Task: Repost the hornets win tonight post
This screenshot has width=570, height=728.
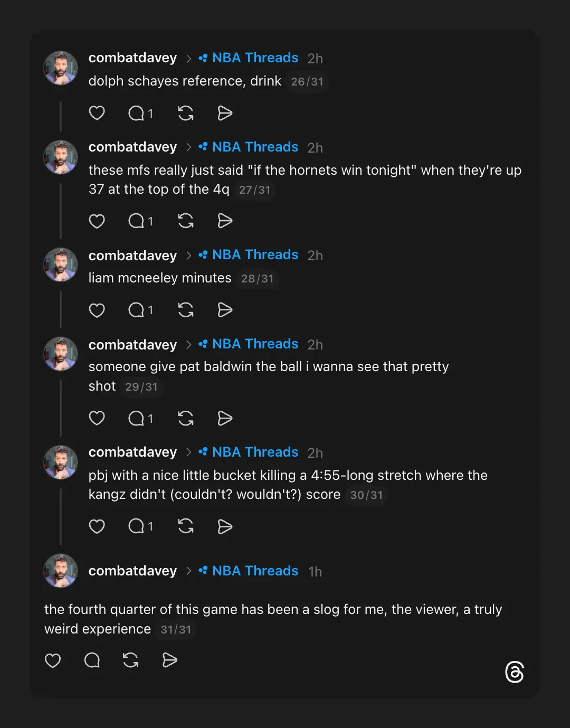Action: click(185, 221)
